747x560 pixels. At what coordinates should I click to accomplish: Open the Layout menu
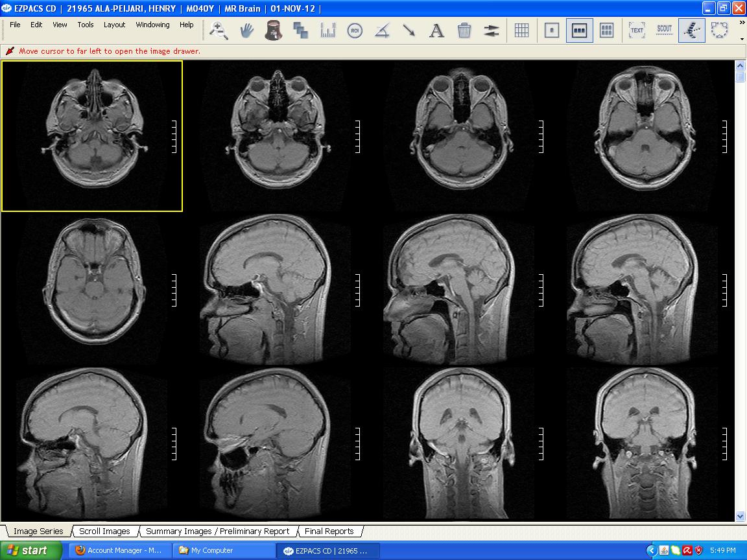click(x=114, y=25)
